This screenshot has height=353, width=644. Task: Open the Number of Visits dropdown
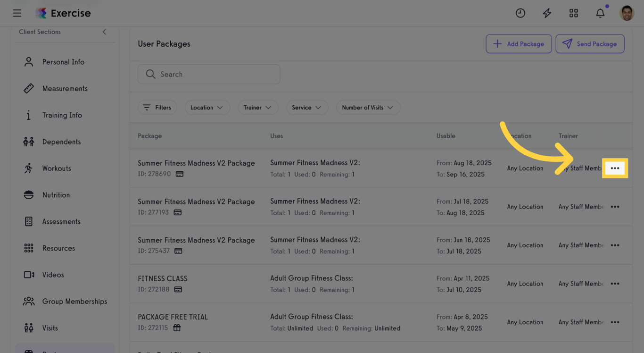pyautogui.click(x=368, y=108)
